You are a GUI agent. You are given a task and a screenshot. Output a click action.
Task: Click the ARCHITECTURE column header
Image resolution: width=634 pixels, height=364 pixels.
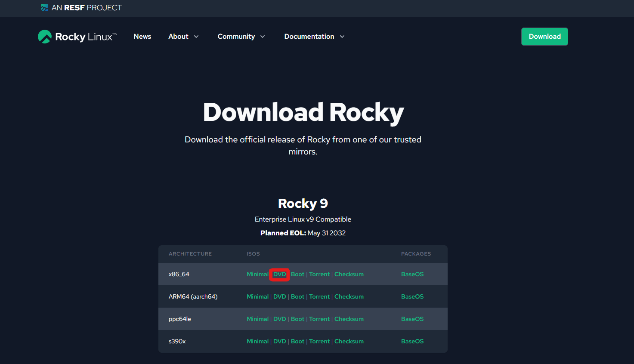pyautogui.click(x=190, y=254)
